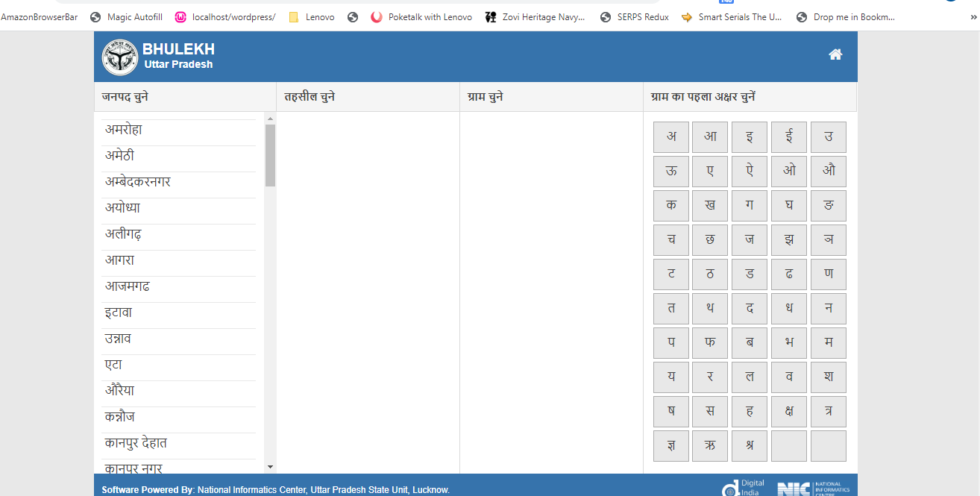Select district अलीगढ़

click(x=179, y=234)
